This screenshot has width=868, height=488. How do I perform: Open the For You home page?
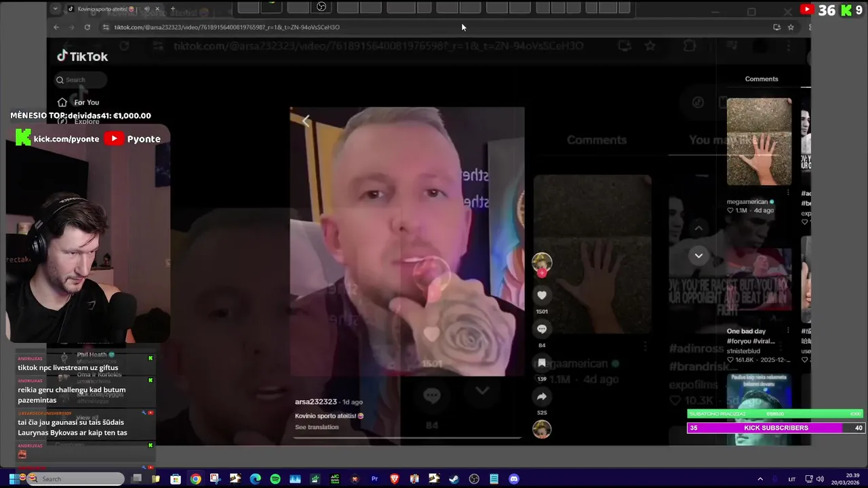[79, 102]
